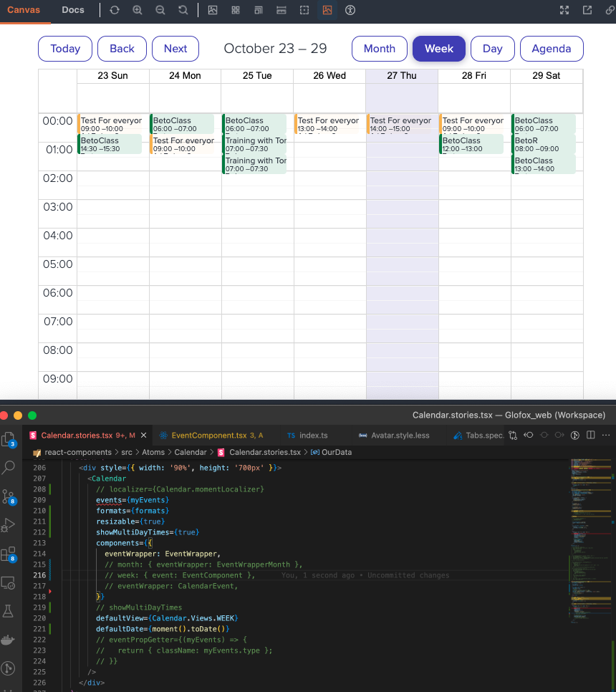Screen dimensions: 616x692
Task: Remount the story with the refresh icon
Action: click(115, 10)
